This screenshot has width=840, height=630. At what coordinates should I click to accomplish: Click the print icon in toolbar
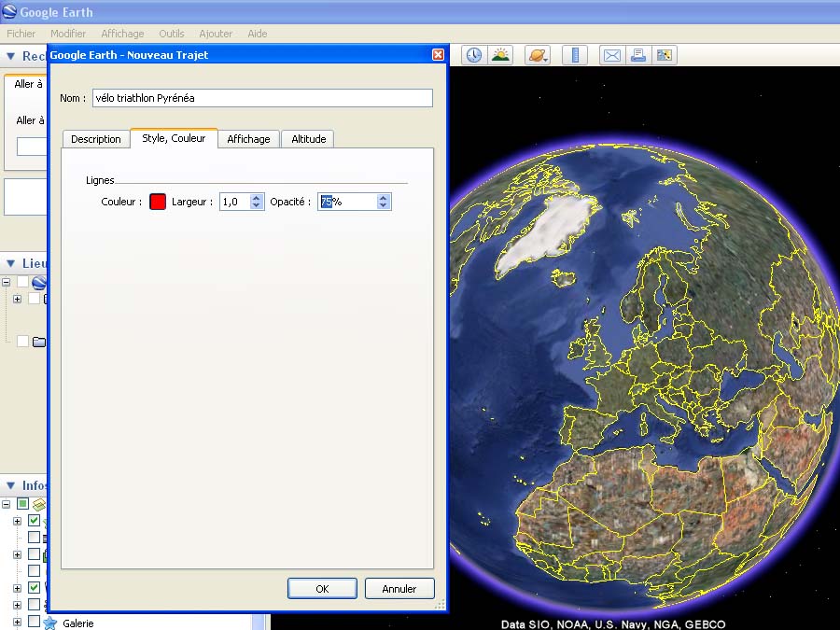click(x=638, y=55)
